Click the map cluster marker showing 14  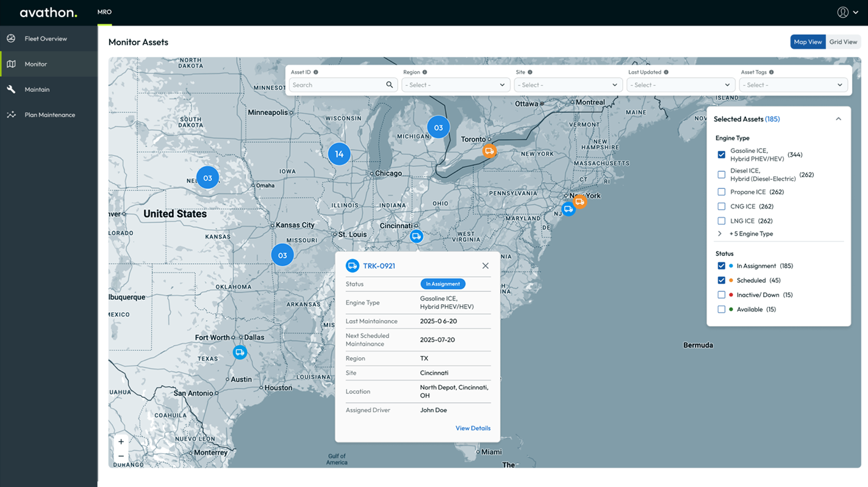point(339,154)
